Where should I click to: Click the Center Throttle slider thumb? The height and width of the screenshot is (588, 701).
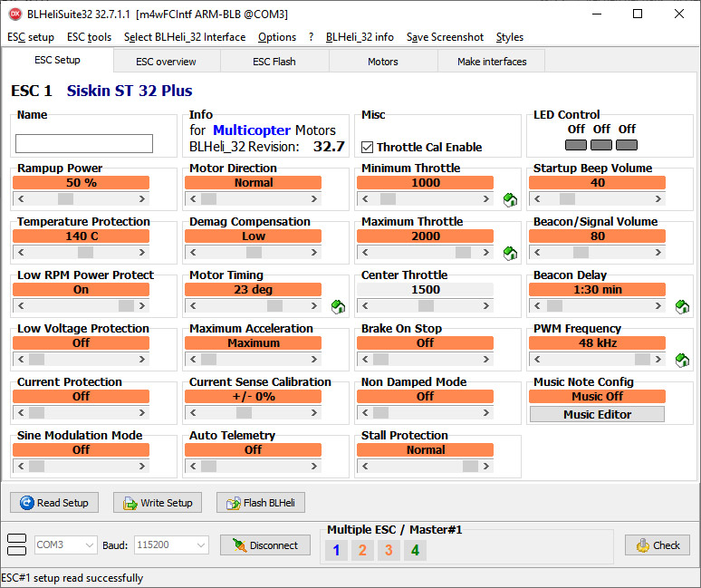[x=426, y=306]
